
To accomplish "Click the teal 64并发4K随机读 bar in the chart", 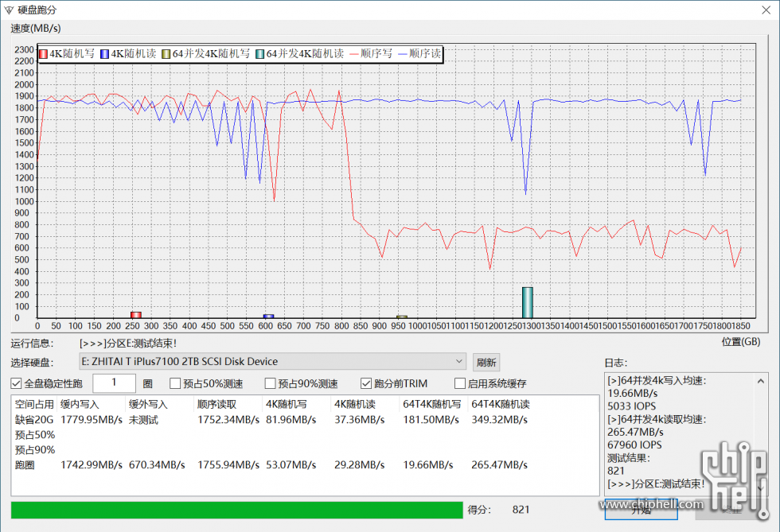I will (x=527, y=302).
